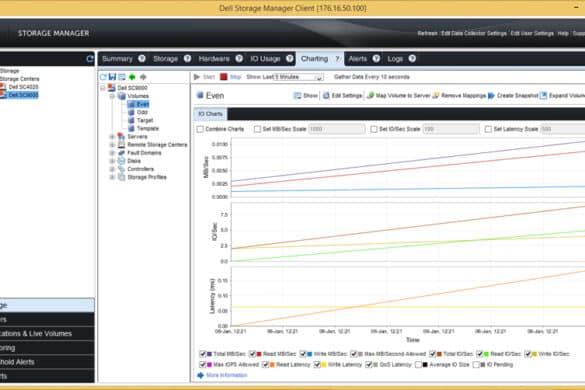Click Create Snapshot icon
Screen dimensions: 585x390
pos(491,96)
